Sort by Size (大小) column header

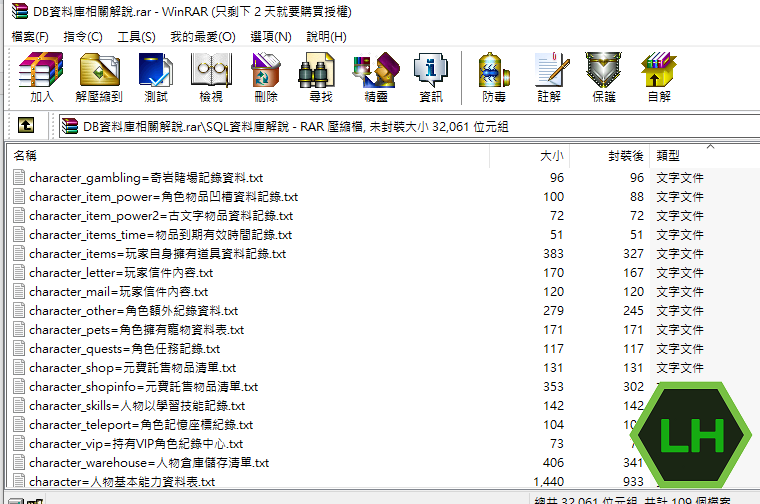(x=530, y=156)
